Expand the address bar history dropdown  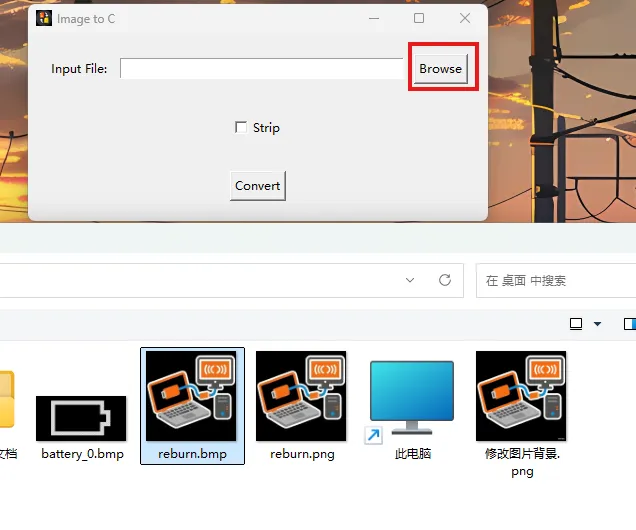[410, 280]
